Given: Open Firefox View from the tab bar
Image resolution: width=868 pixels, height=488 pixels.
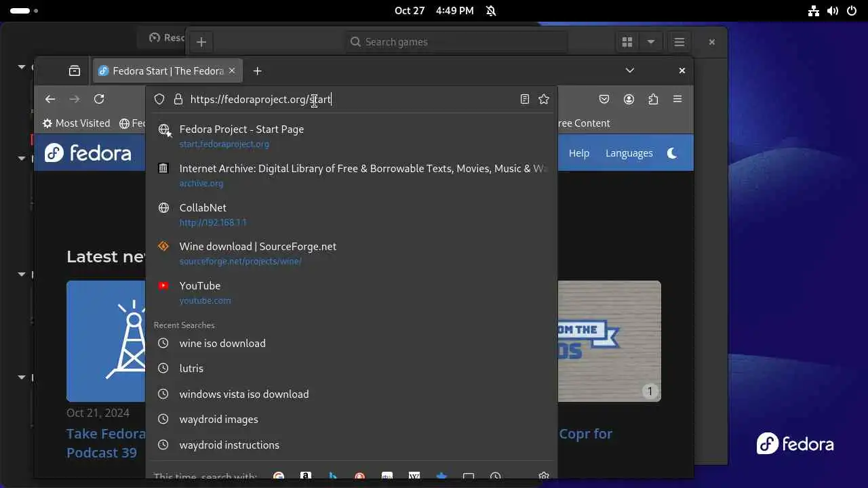Looking at the screenshot, I should click(75, 70).
